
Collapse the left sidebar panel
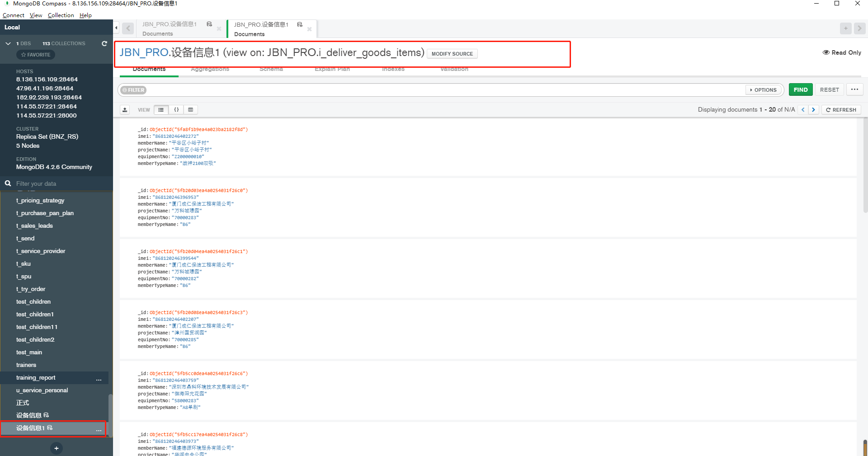tap(116, 28)
